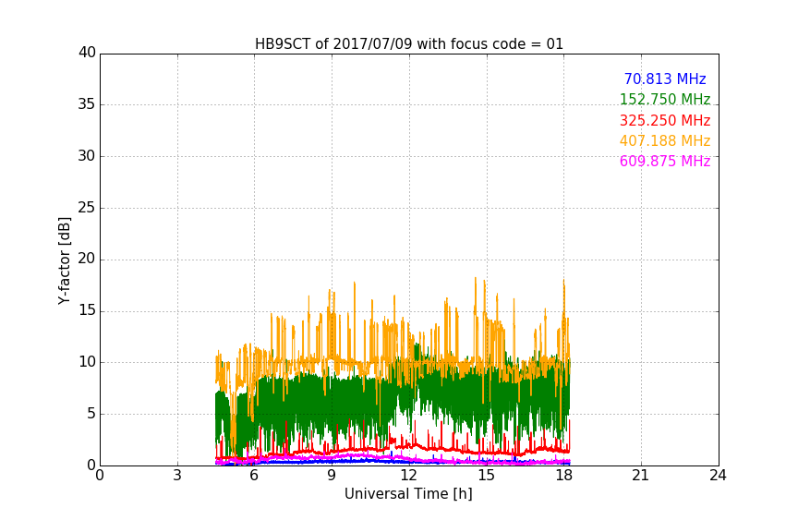Screen dimensions: 798x532
Task: Select the 70.813 MHz legend label
Action: point(665,79)
